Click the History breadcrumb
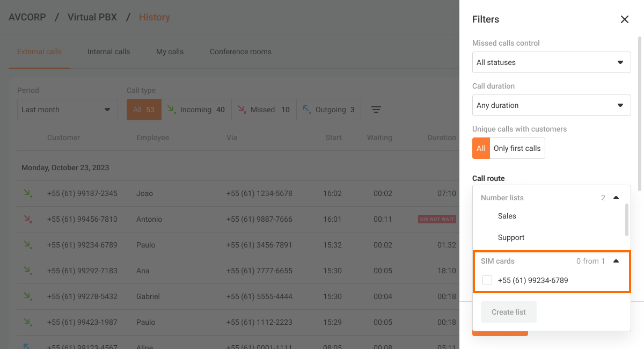The image size is (644, 349). pos(154,17)
